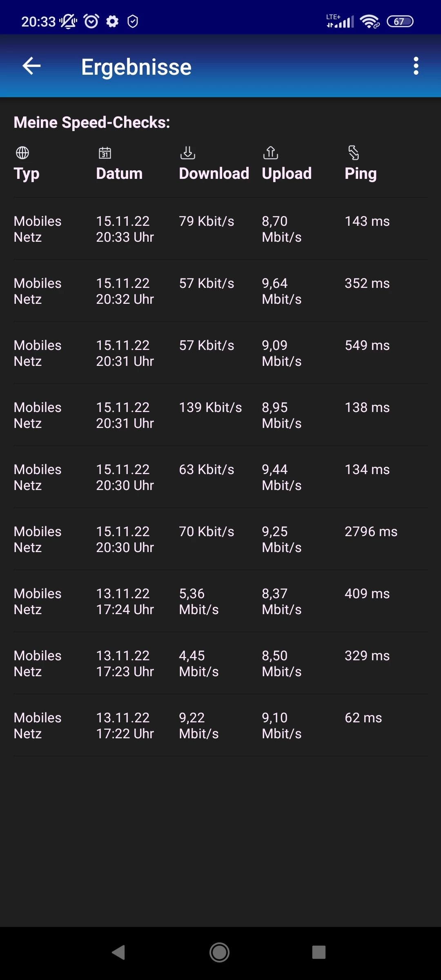This screenshot has width=441, height=980.
Task: Open the 139 Kbit/s download result
Action: pyautogui.click(x=220, y=415)
